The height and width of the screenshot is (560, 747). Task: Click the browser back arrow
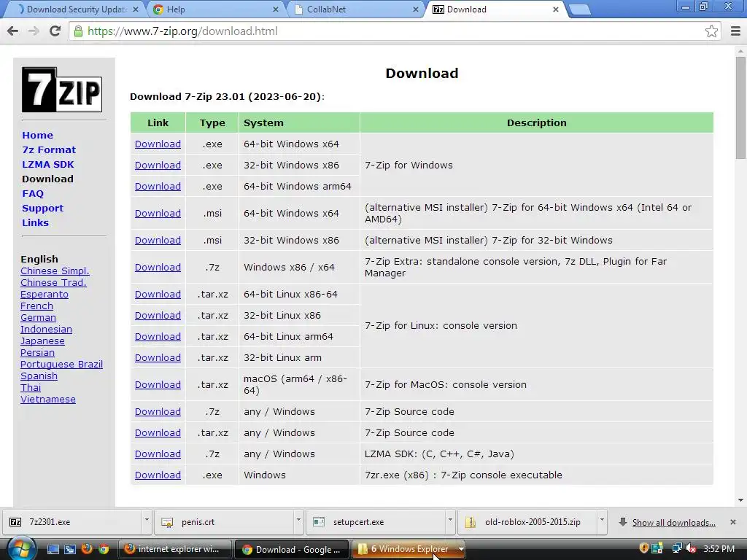[x=13, y=31]
